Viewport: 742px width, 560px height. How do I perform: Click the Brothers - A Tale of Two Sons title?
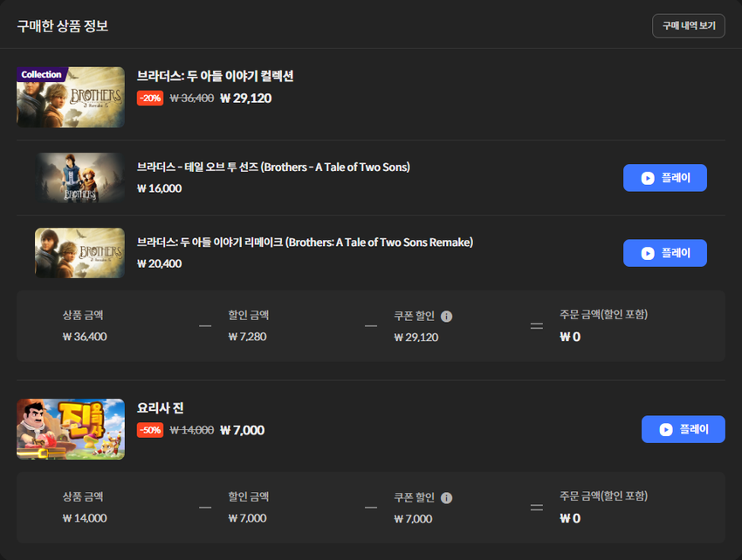pos(273,167)
